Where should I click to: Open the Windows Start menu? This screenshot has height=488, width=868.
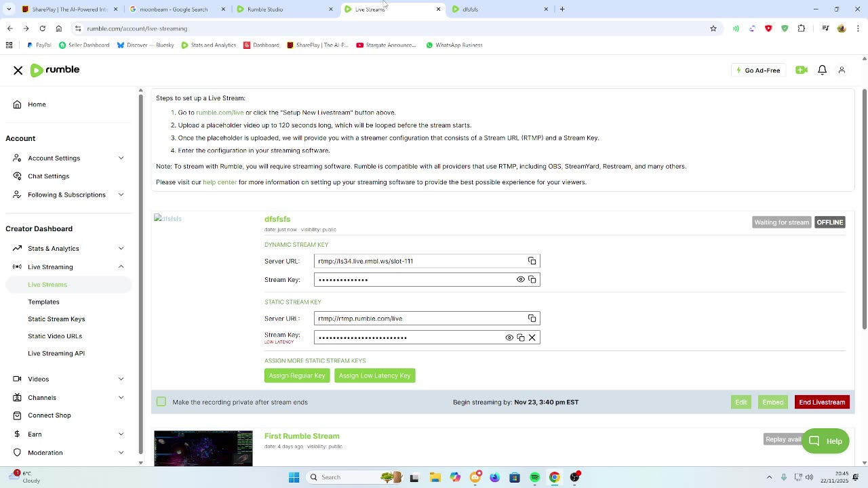[294, 477]
